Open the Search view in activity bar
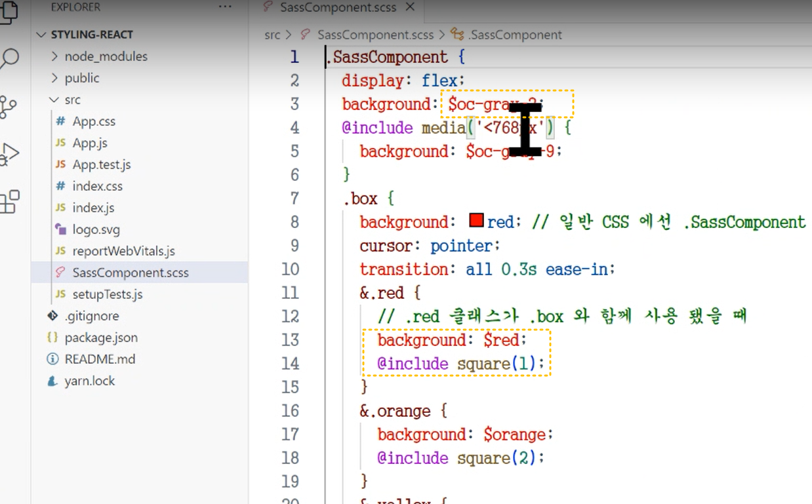Viewport: 812px width, 504px height. (9, 59)
